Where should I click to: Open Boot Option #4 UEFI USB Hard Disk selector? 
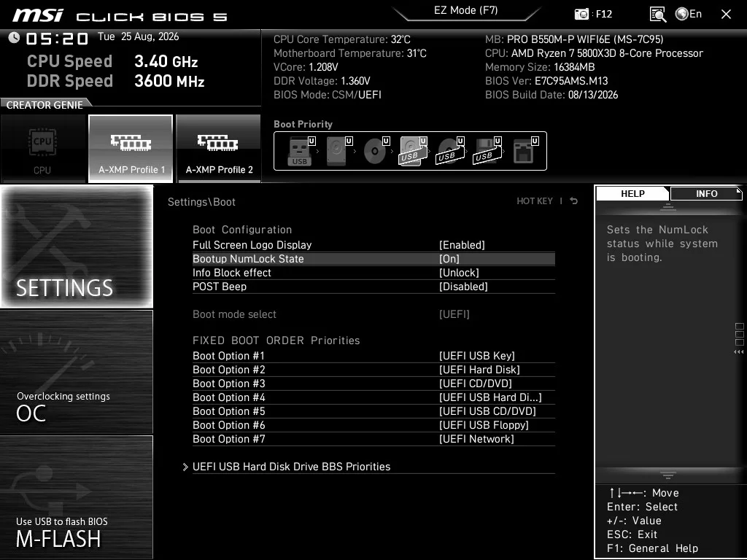tap(490, 397)
